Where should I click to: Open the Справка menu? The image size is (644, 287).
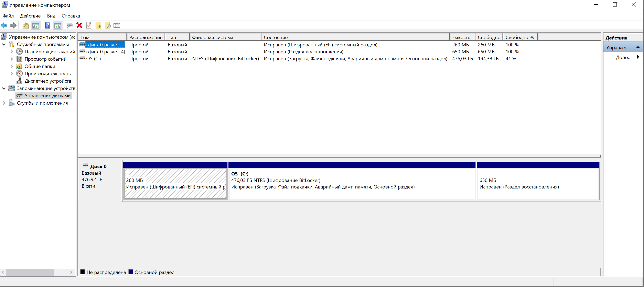(x=71, y=16)
